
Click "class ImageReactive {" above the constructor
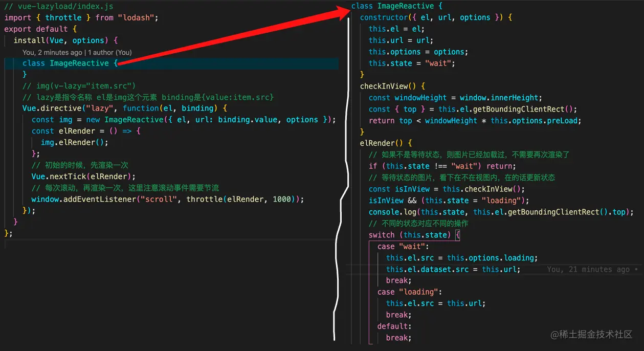pyautogui.click(x=397, y=6)
